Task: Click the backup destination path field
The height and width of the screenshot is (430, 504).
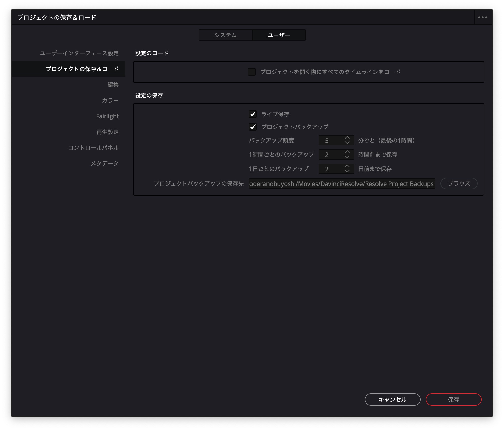Action: coord(342,183)
